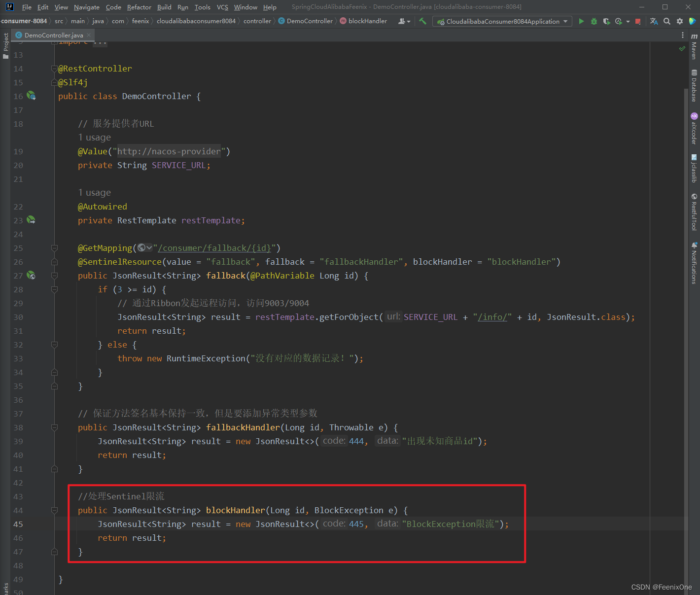Follow the /consumer/fallback/{id} URL link
700x595 pixels.
214,248
